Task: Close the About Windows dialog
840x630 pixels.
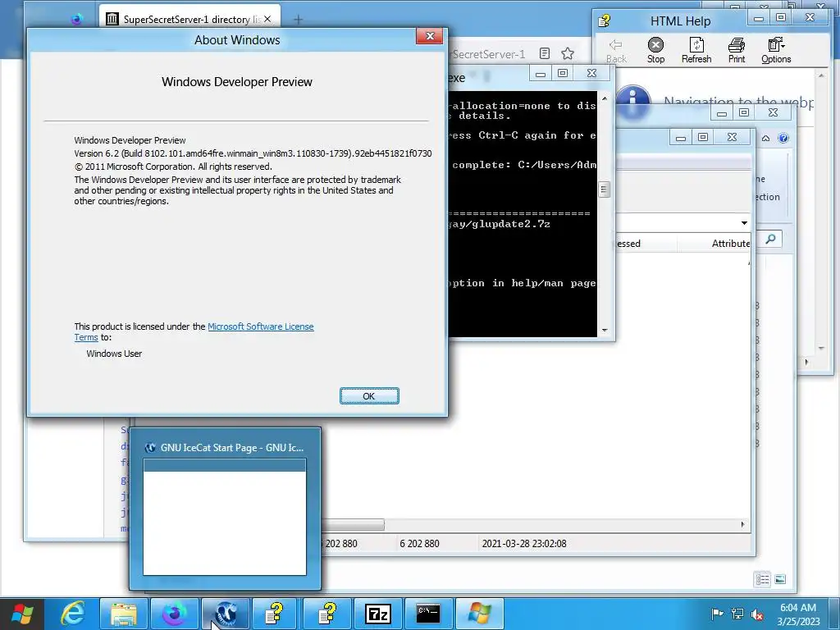Action: click(430, 36)
